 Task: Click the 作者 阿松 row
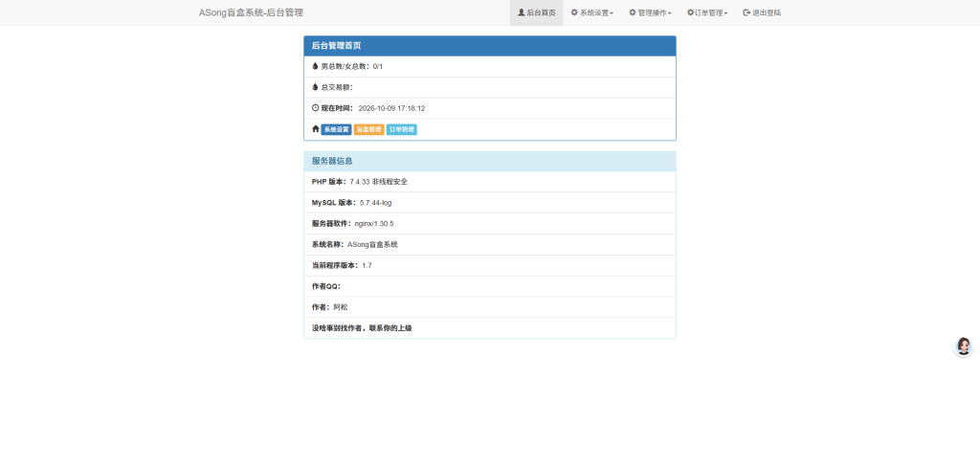click(490, 307)
